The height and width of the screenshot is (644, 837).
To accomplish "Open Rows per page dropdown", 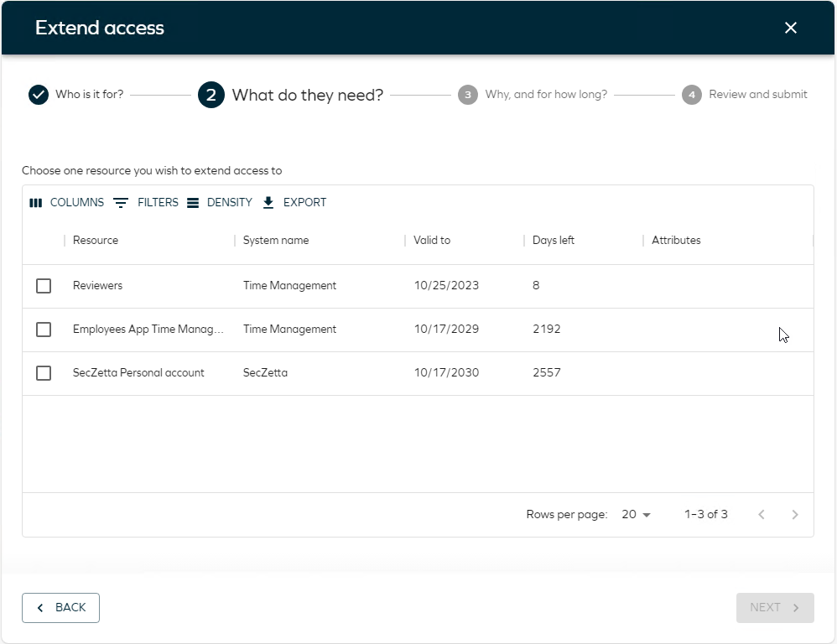I will click(636, 514).
